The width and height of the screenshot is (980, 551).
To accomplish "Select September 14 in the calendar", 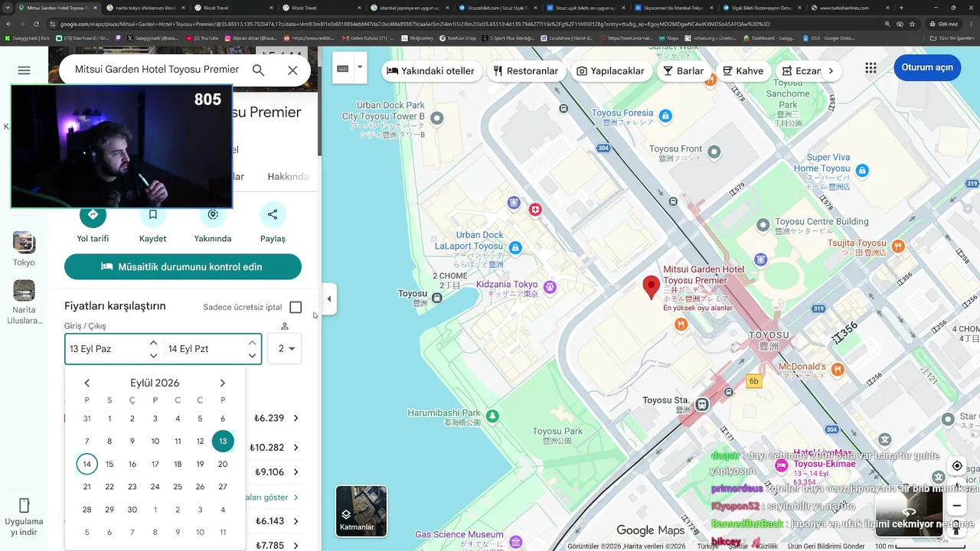I will click(x=87, y=465).
